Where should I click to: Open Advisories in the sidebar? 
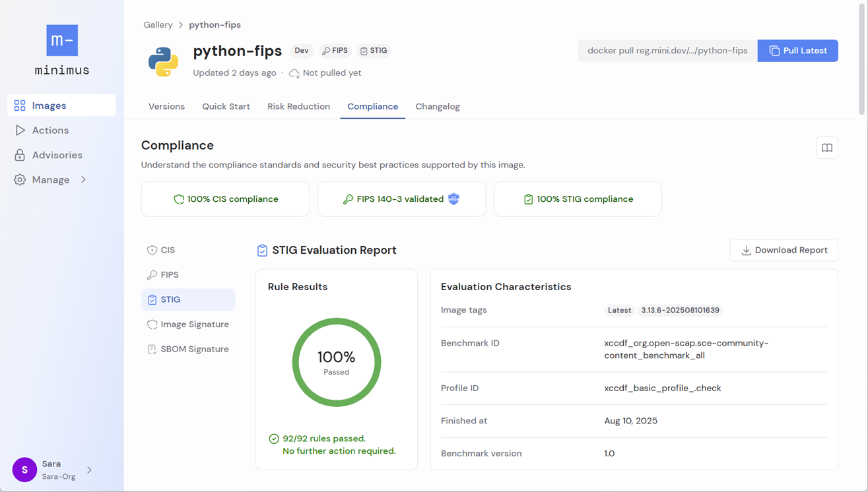61,155
